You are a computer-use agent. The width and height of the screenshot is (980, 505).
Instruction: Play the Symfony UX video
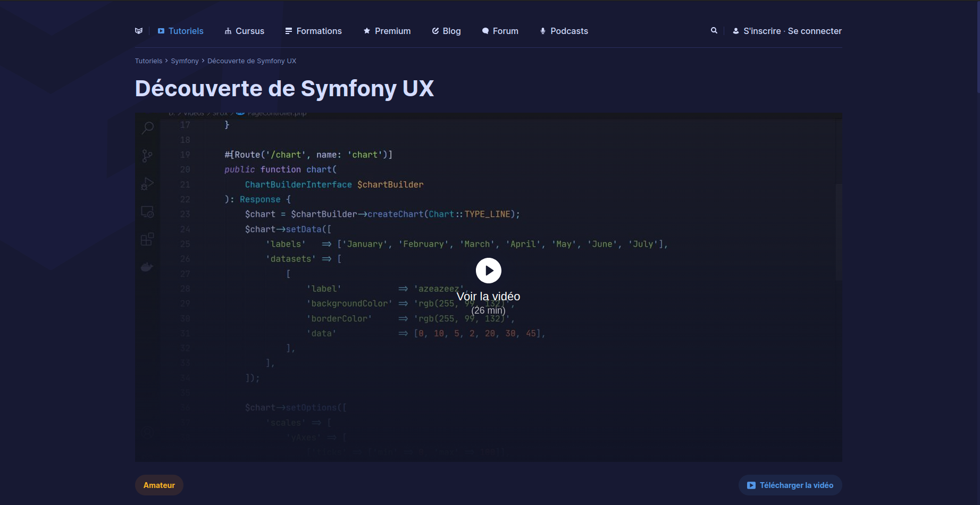coord(488,271)
